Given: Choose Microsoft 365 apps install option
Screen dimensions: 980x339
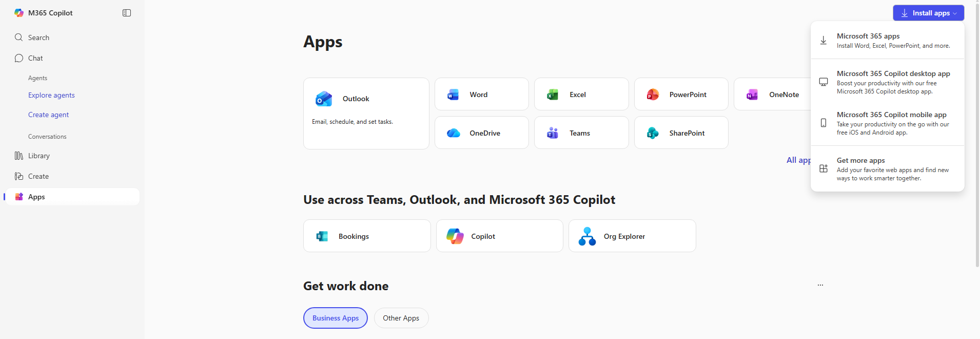Looking at the screenshot, I should 888,41.
